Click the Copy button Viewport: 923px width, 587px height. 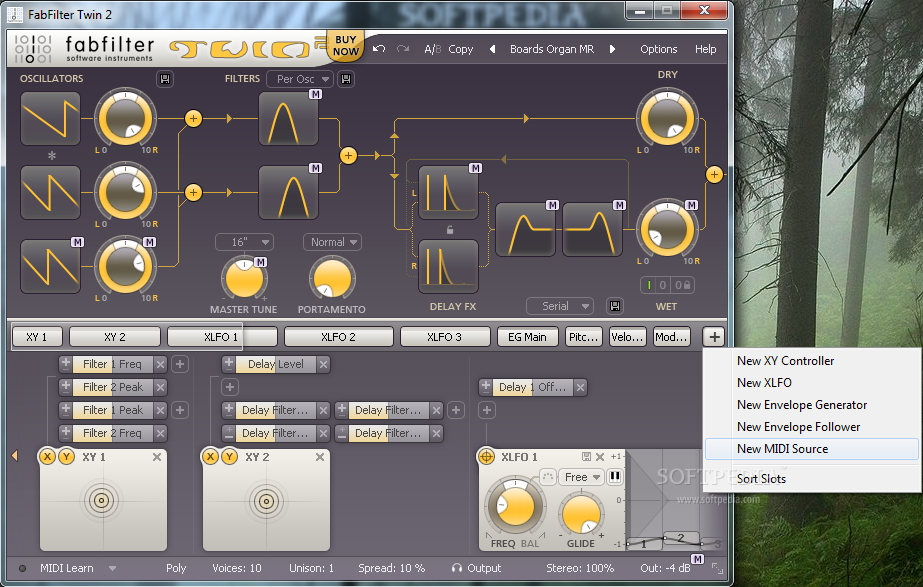[x=460, y=49]
